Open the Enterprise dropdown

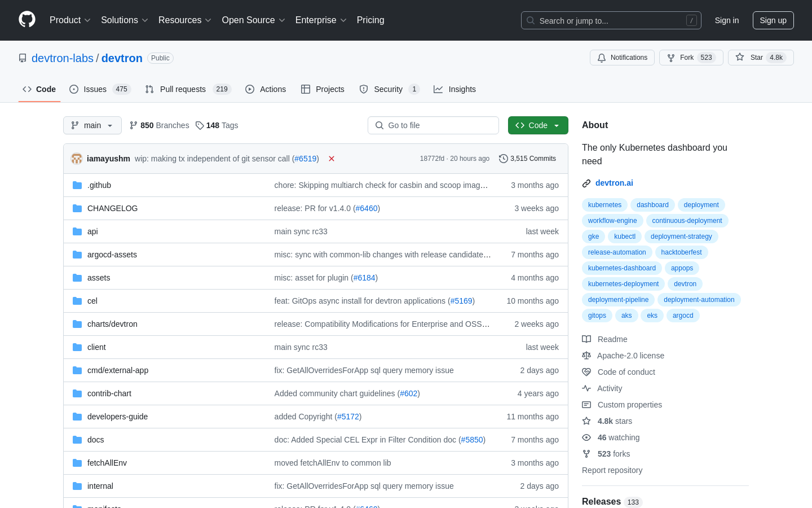point(321,20)
